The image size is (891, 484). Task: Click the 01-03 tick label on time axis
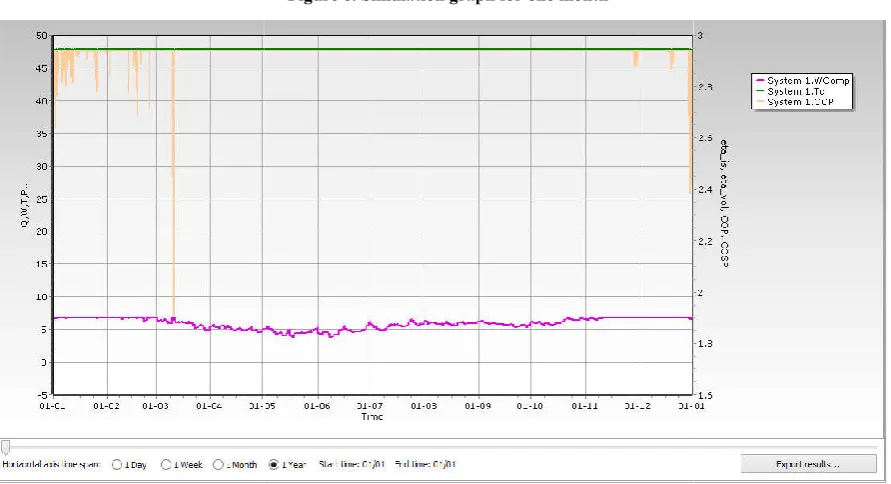pos(155,406)
